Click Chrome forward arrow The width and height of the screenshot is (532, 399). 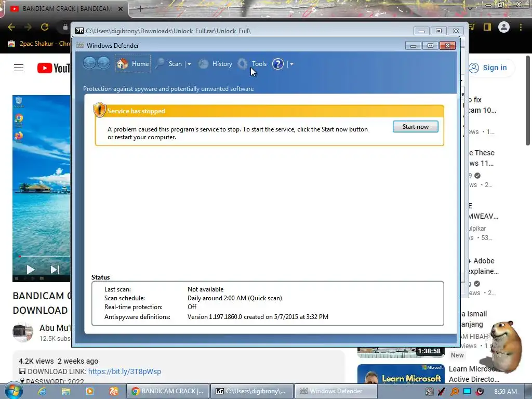28,27
